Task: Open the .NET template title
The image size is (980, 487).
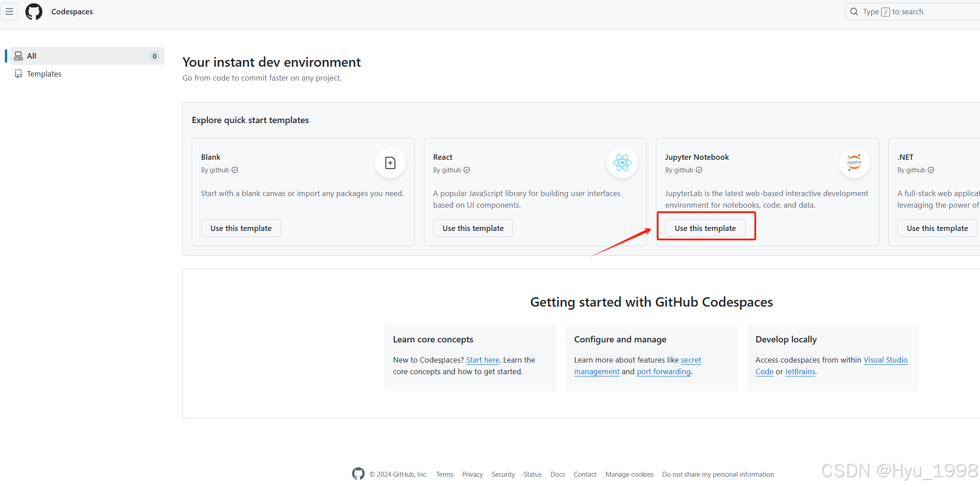Action: (x=905, y=157)
